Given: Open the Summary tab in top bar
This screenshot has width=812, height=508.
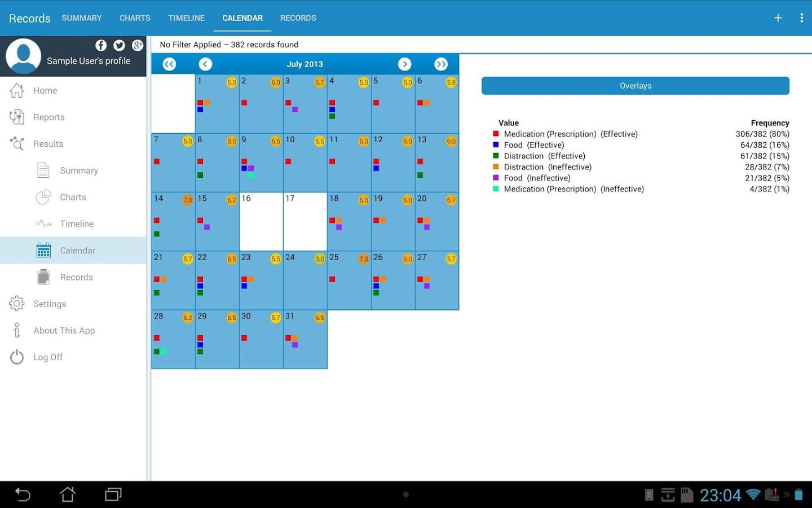Looking at the screenshot, I should (82, 18).
